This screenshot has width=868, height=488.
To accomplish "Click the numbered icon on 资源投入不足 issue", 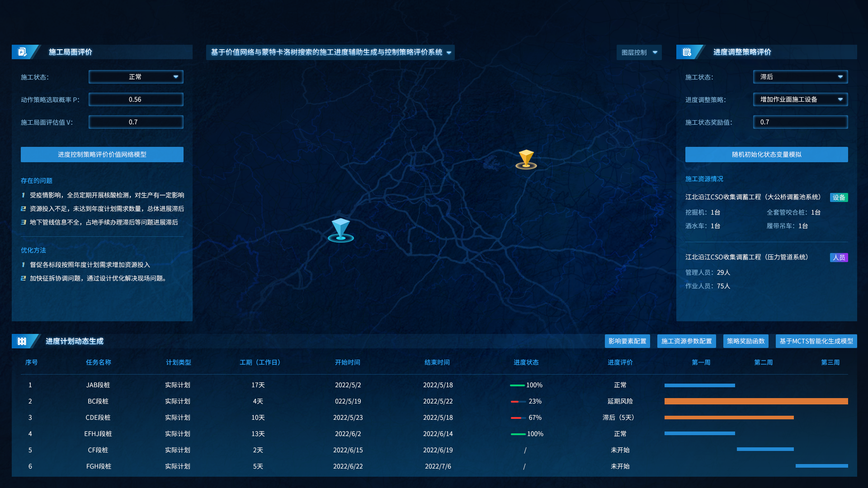I will pyautogui.click(x=23, y=209).
